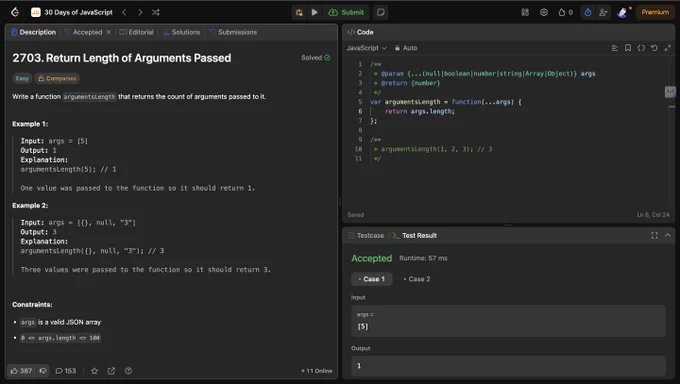Click the Accepted result heading

(372, 258)
